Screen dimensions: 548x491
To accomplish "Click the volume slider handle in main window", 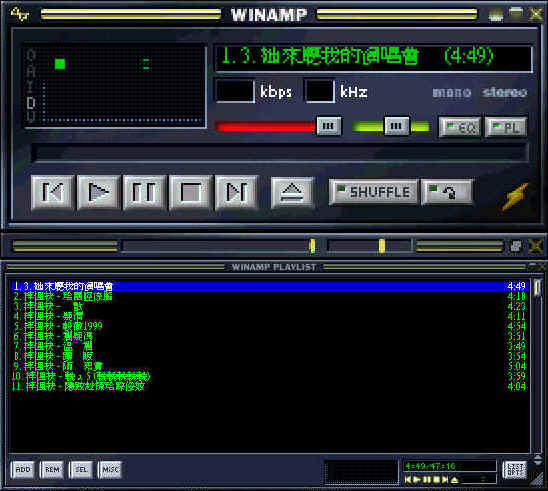I will click(328, 126).
